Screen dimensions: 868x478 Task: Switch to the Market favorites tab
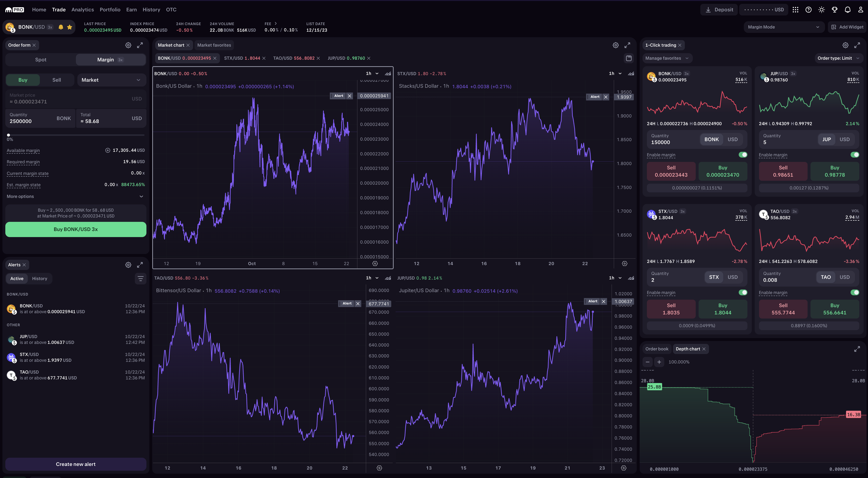(x=214, y=45)
